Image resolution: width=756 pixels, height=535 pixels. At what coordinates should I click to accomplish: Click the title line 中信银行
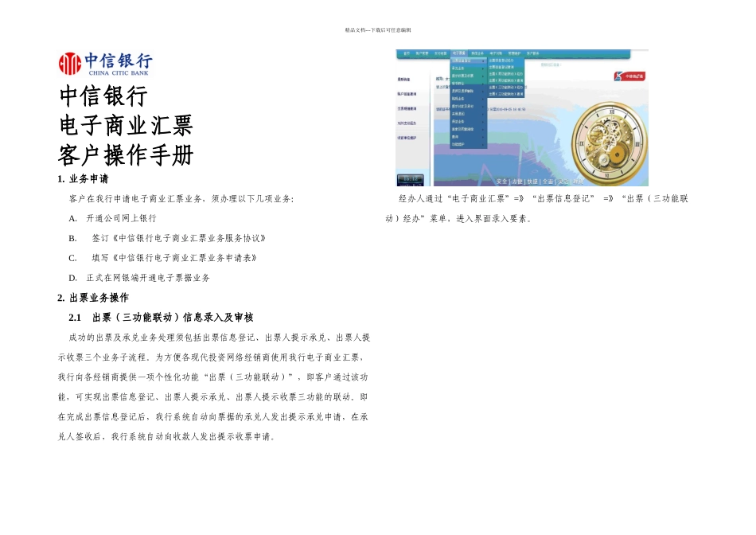(x=103, y=96)
